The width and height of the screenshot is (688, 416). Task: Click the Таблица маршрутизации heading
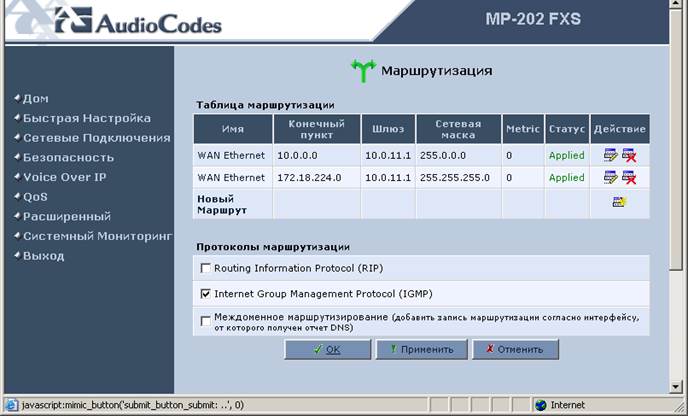[x=265, y=105]
